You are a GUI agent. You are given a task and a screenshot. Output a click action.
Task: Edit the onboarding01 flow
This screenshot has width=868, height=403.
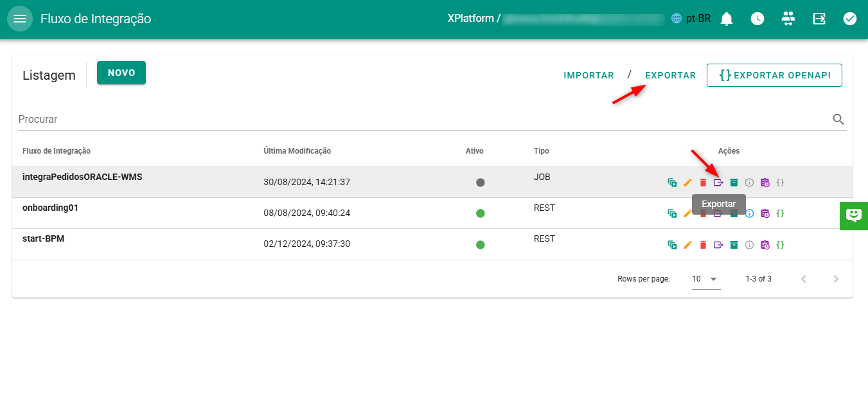click(x=687, y=213)
